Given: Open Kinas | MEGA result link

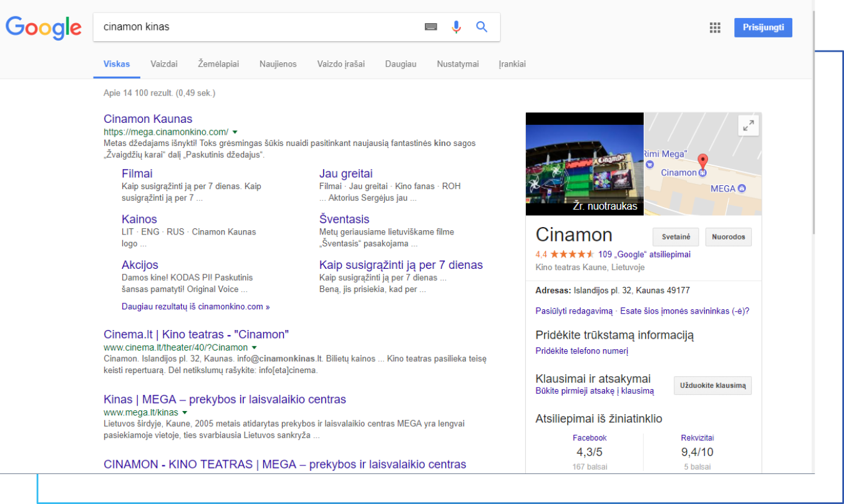Looking at the screenshot, I should click(x=225, y=399).
